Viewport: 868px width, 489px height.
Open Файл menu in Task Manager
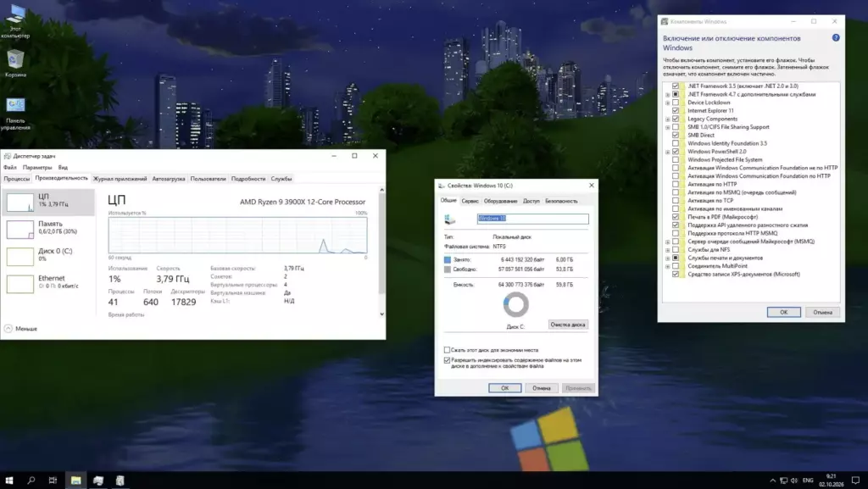point(10,167)
